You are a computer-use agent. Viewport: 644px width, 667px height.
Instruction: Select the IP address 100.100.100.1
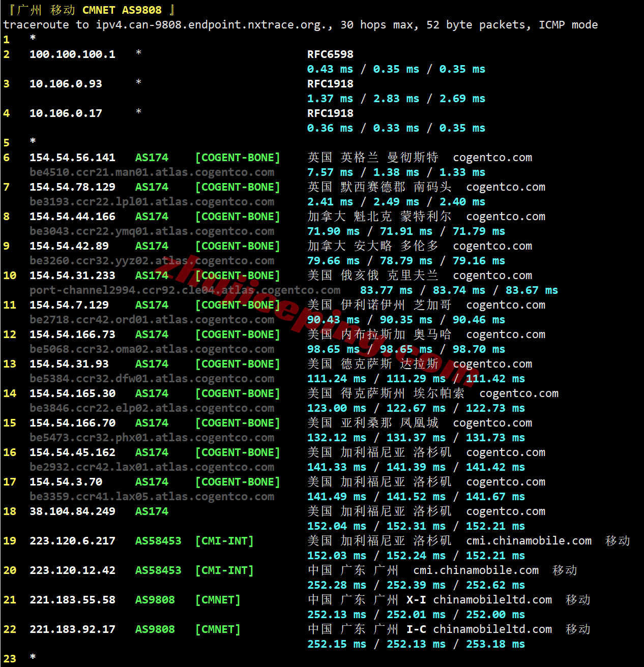click(72, 54)
